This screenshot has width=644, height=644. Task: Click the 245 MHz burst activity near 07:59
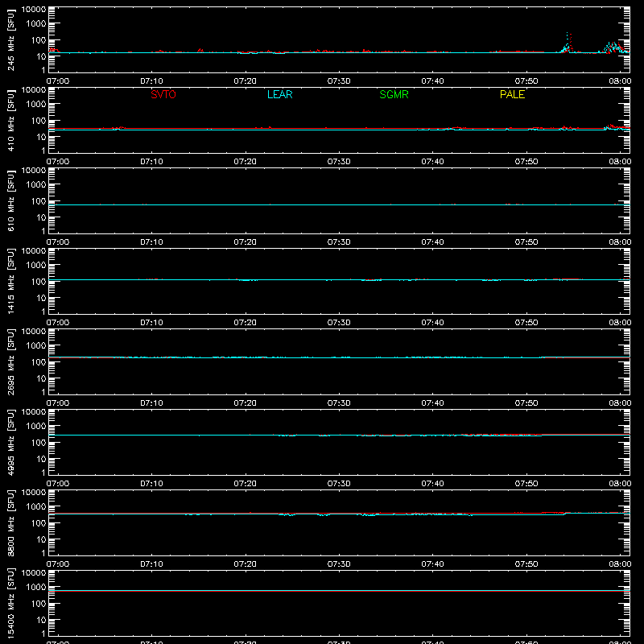(x=614, y=47)
